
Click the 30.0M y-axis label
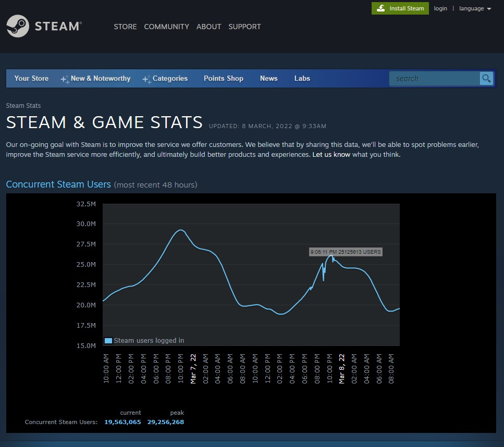pos(86,224)
